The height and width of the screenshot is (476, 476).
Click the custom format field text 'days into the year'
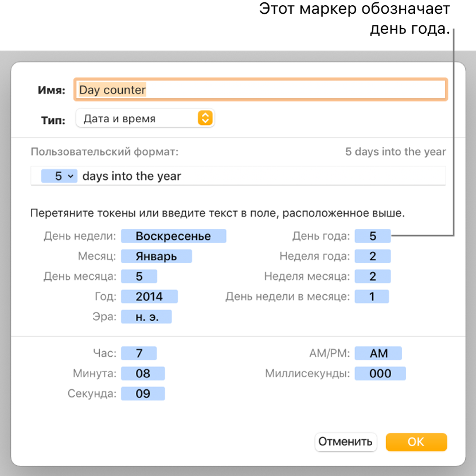pyautogui.click(x=132, y=176)
